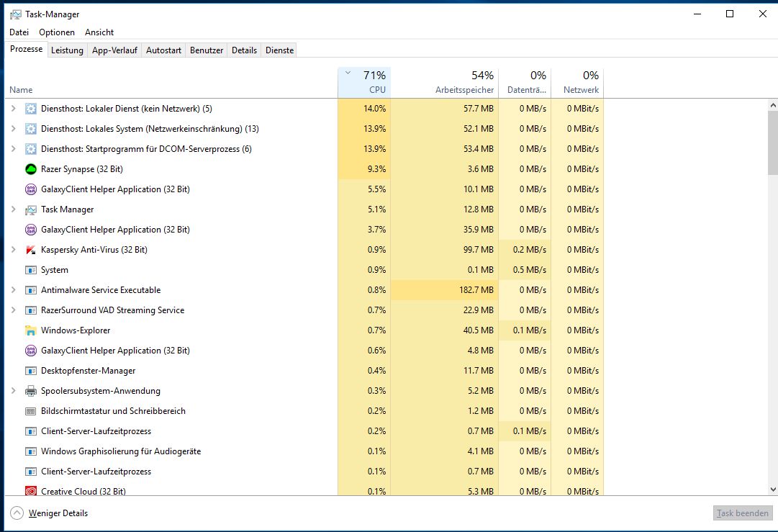Click the scrollbar down arrow
The height and width of the screenshot is (532, 778).
(772, 490)
